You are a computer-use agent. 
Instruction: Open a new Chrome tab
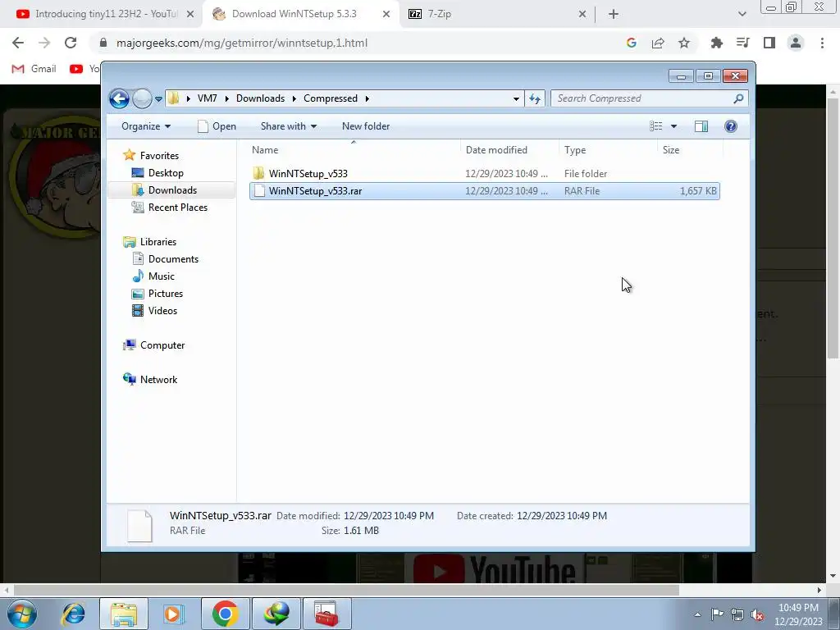614,15
